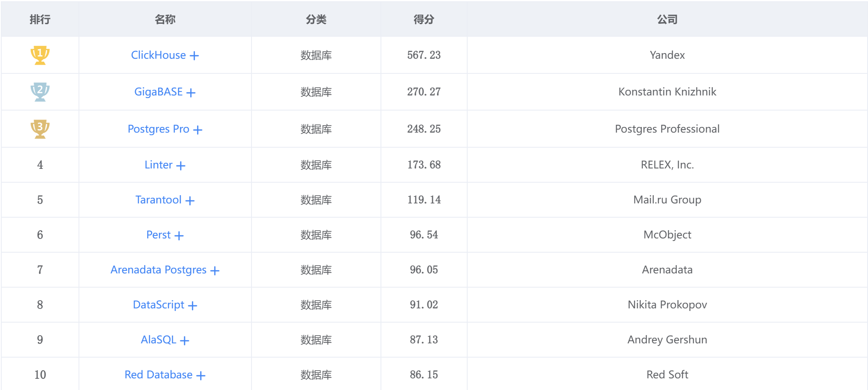The image size is (868, 390).
Task: Click the gold first-place trophy icon
Action: (x=40, y=55)
